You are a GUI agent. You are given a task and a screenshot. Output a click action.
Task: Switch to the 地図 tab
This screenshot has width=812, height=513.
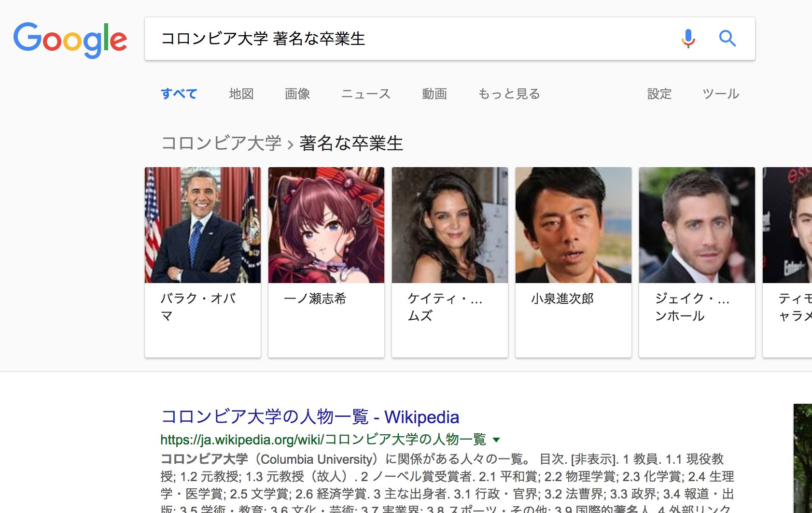click(241, 94)
